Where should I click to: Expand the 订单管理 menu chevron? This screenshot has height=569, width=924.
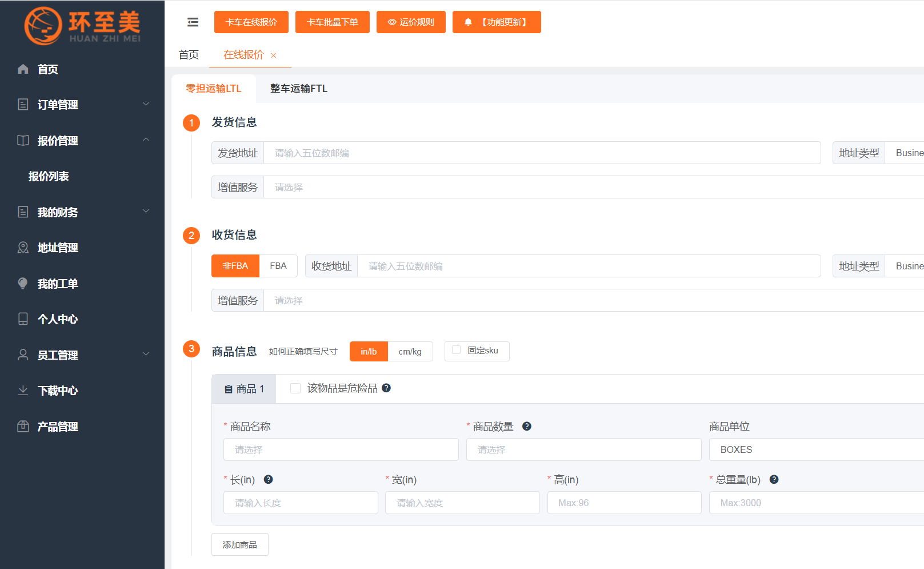pos(146,104)
